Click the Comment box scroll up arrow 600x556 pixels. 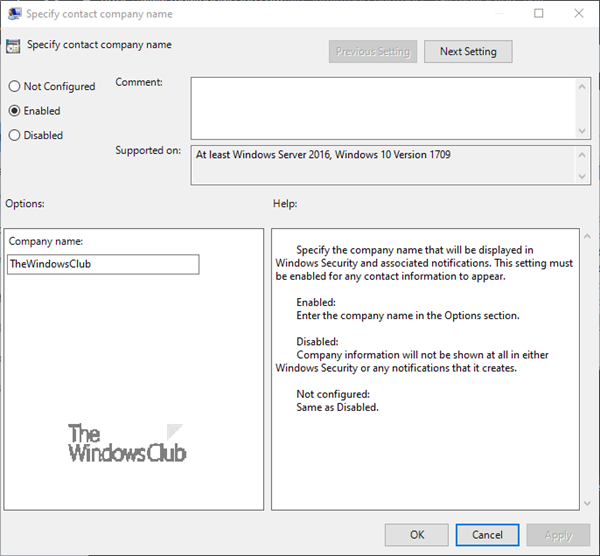coord(582,87)
